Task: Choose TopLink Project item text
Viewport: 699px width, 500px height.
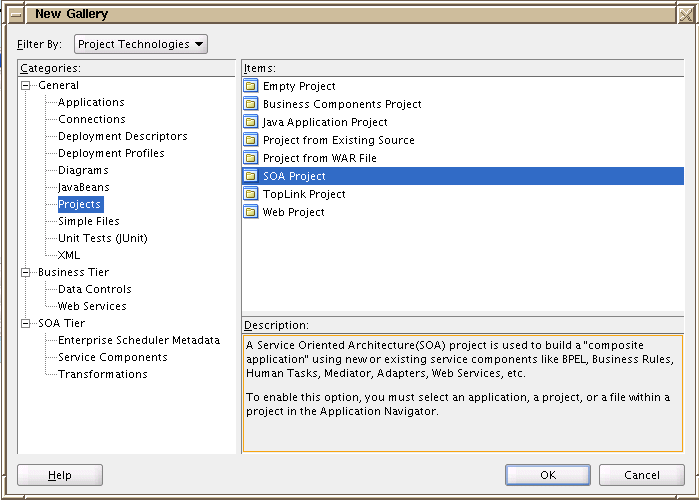Action: pos(304,194)
